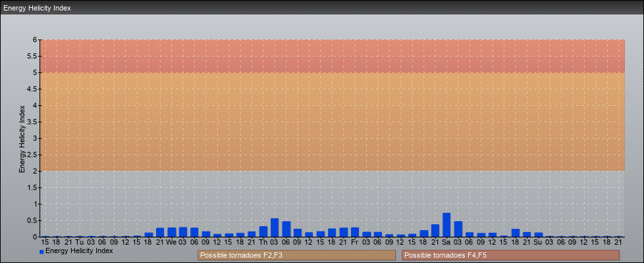
Task: Select the Possible tornadoes F4,F5 legend box
Action: [510, 255]
